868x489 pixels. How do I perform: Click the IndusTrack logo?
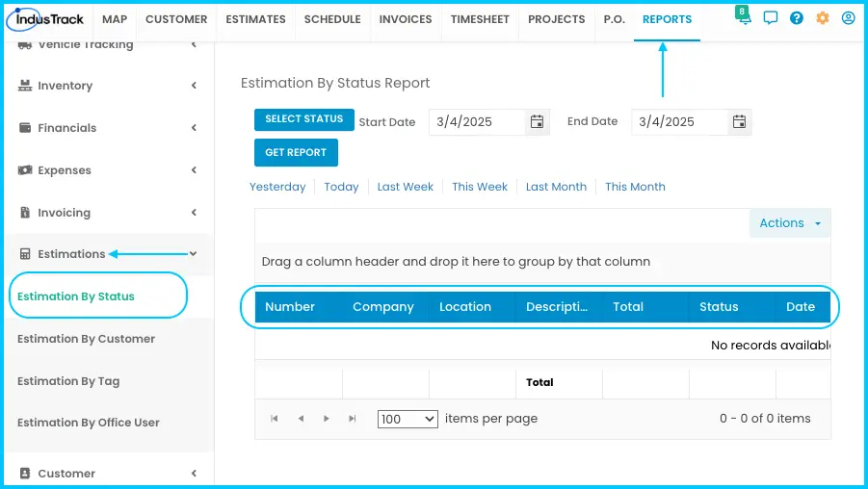[x=45, y=19]
